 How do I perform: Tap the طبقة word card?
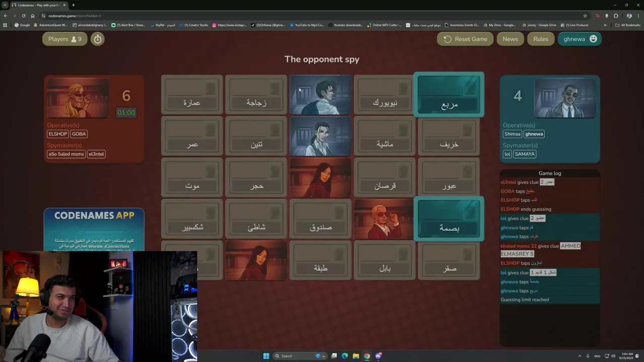tap(320, 260)
